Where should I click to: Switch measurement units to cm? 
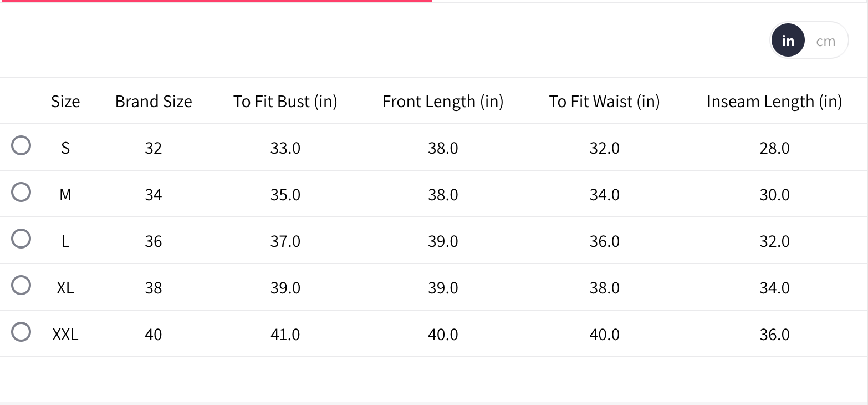tap(825, 41)
